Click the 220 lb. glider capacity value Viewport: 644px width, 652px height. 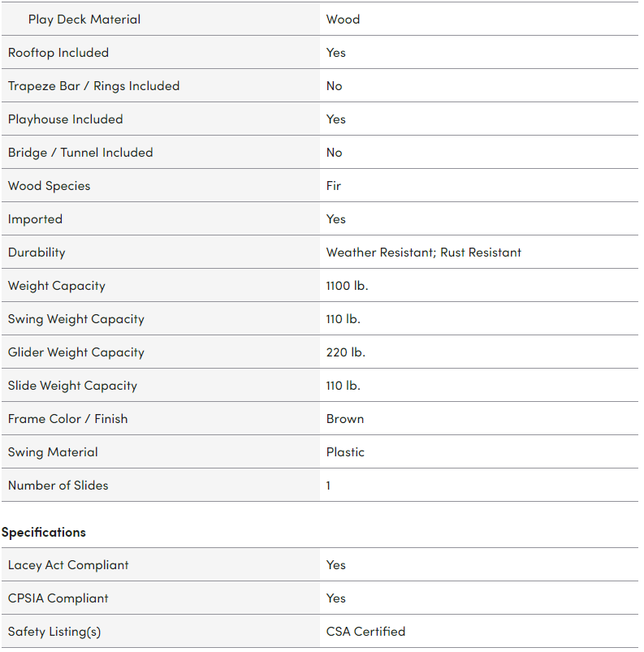[x=346, y=352]
